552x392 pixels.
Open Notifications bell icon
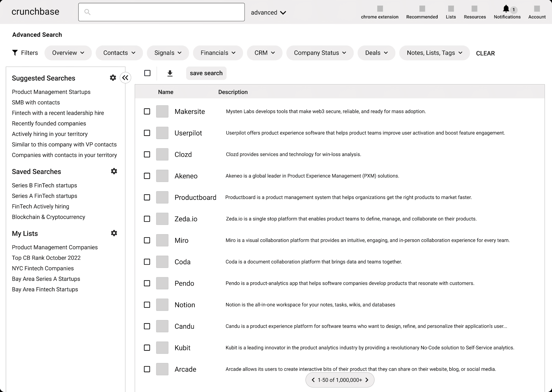(506, 9)
